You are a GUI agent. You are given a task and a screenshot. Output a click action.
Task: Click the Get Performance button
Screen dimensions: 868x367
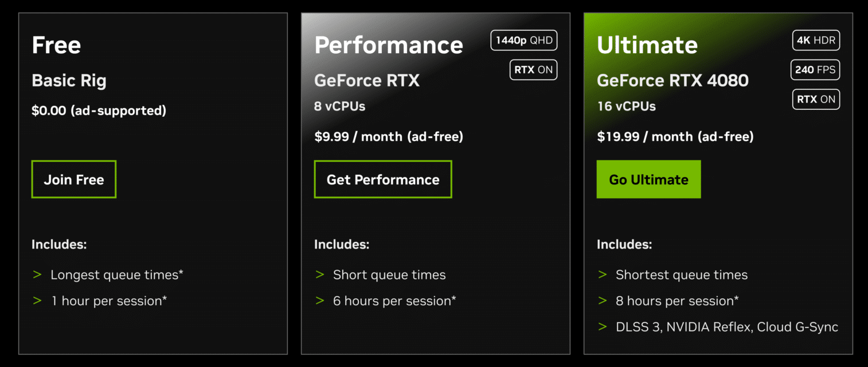point(383,179)
